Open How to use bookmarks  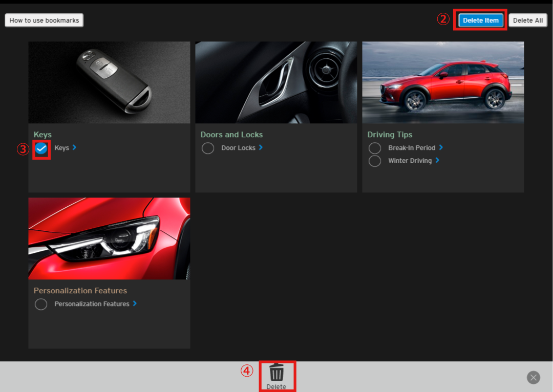click(44, 20)
